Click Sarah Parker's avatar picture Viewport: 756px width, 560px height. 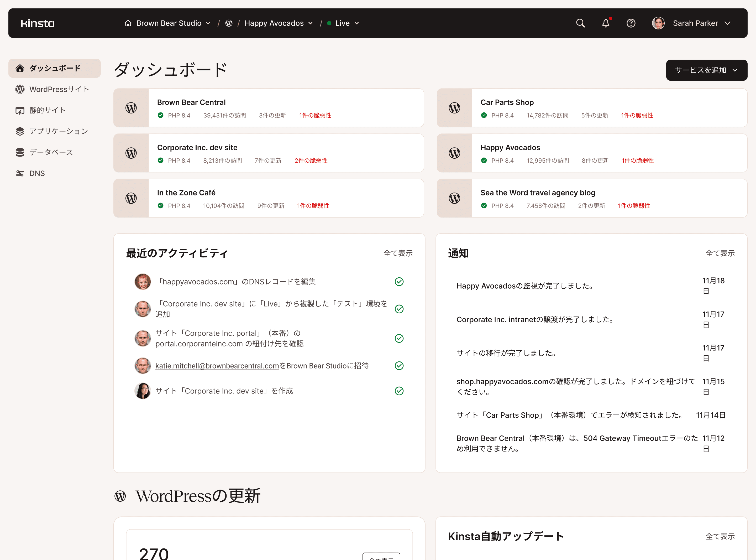pyautogui.click(x=658, y=23)
